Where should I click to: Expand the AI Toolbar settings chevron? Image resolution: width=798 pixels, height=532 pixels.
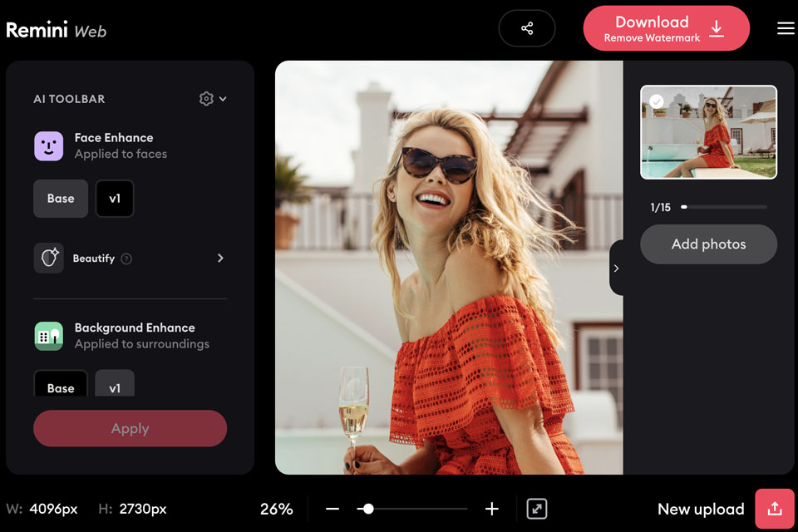223,99
